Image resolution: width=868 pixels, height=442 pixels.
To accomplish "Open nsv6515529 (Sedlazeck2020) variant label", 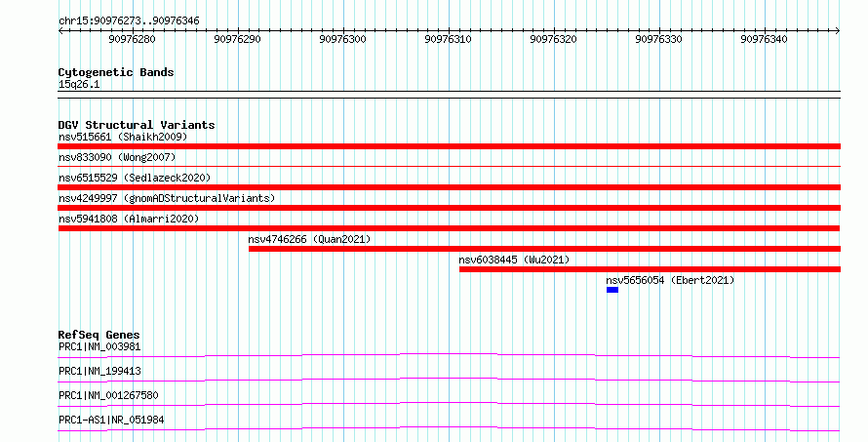I will coord(135,178).
